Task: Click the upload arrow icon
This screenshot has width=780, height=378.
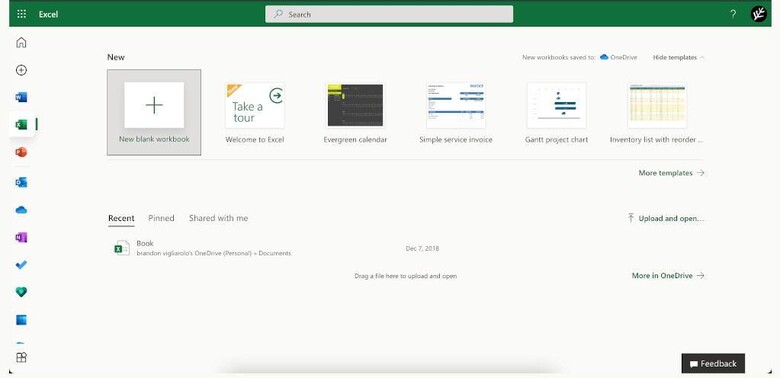Action: [x=631, y=218]
